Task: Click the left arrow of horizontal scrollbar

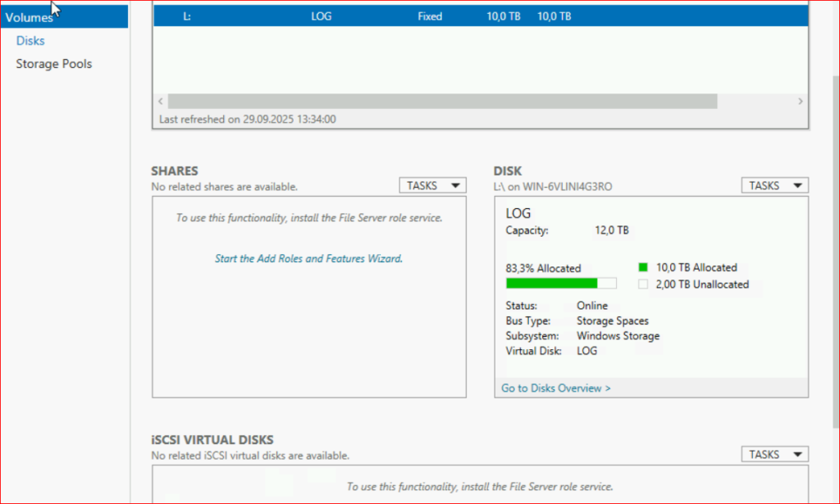Action: [160, 101]
